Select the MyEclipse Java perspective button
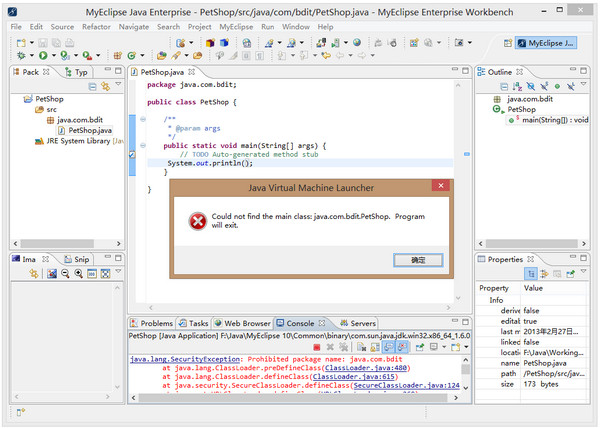600x428 pixels. tap(544, 43)
